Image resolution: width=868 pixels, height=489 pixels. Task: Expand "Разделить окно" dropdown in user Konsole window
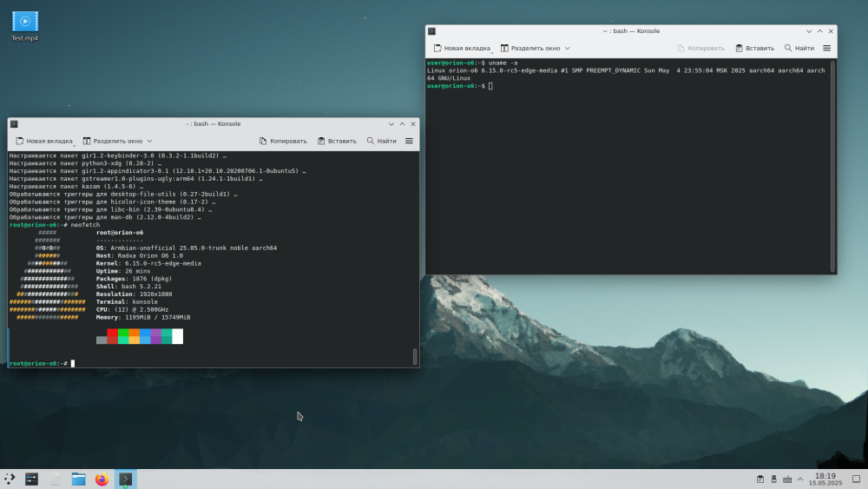click(567, 49)
